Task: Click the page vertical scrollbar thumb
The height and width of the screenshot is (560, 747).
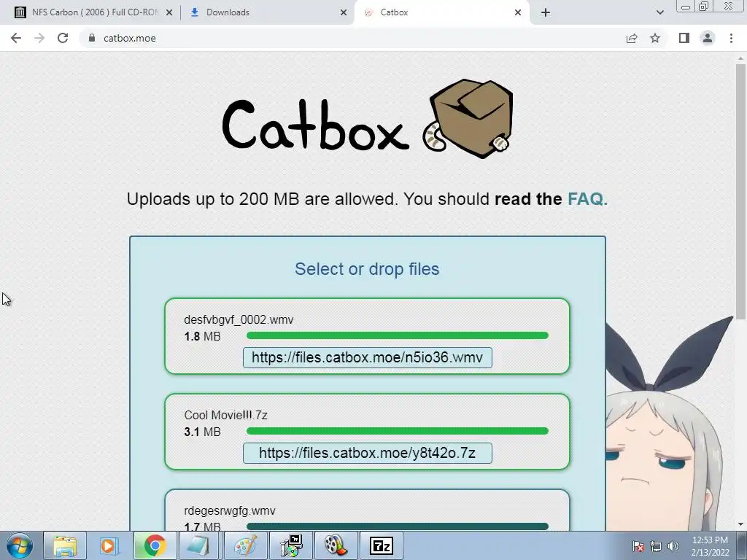Action: click(741, 190)
